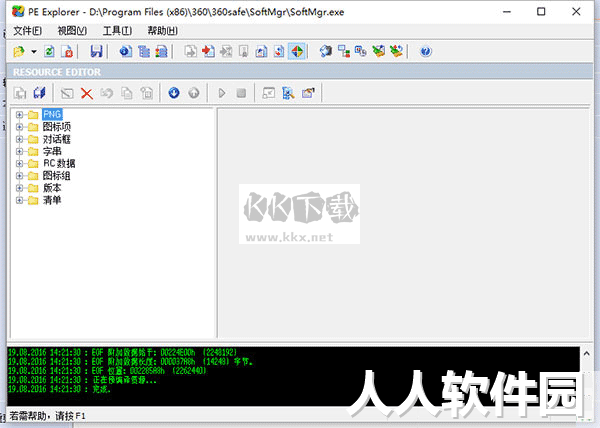Launch the disassembler tool icon after the separator
The width and height of the screenshot is (600, 428).
pyautogui.click(x=326, y=51)
